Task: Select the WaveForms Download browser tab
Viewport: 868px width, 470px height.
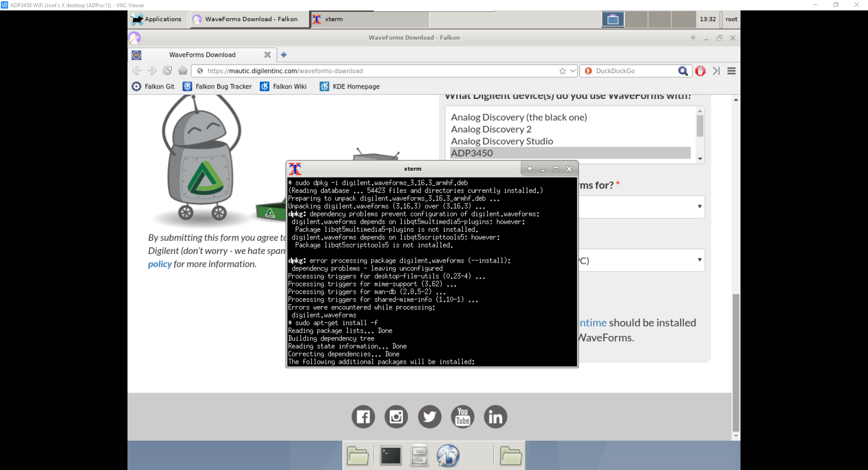Action: point(202,55)
